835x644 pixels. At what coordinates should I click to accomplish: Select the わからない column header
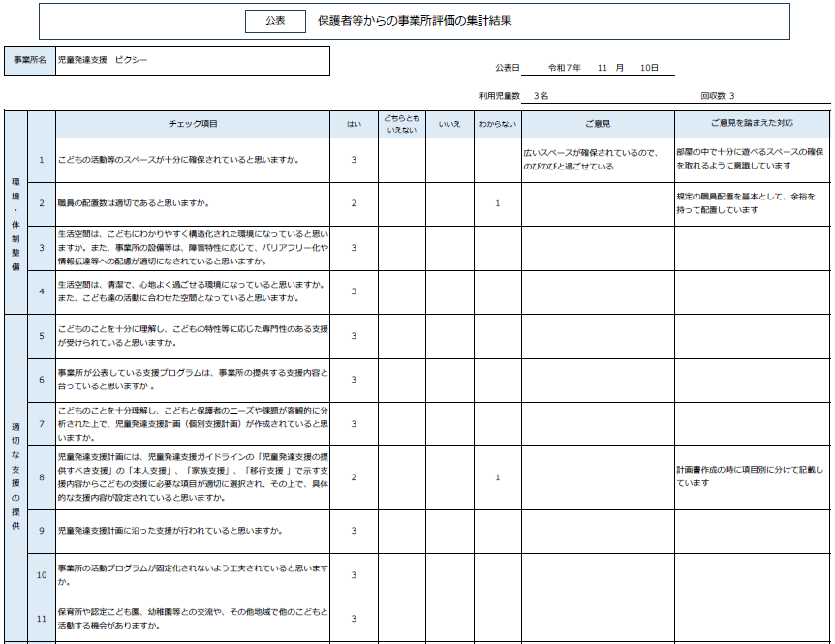tap(497, 124)
